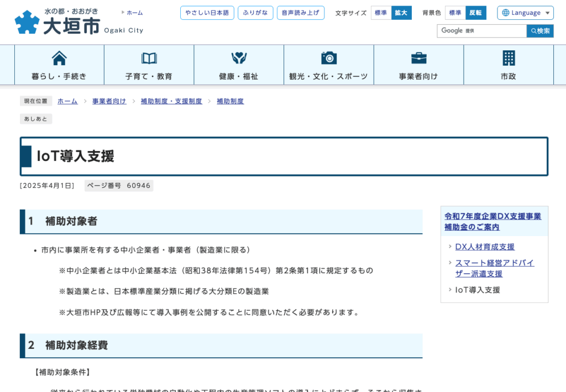This screenshot has height=392, width=566.
Task: Expand the DX人材育成支援 sidebar item
Action: [485, 247]
